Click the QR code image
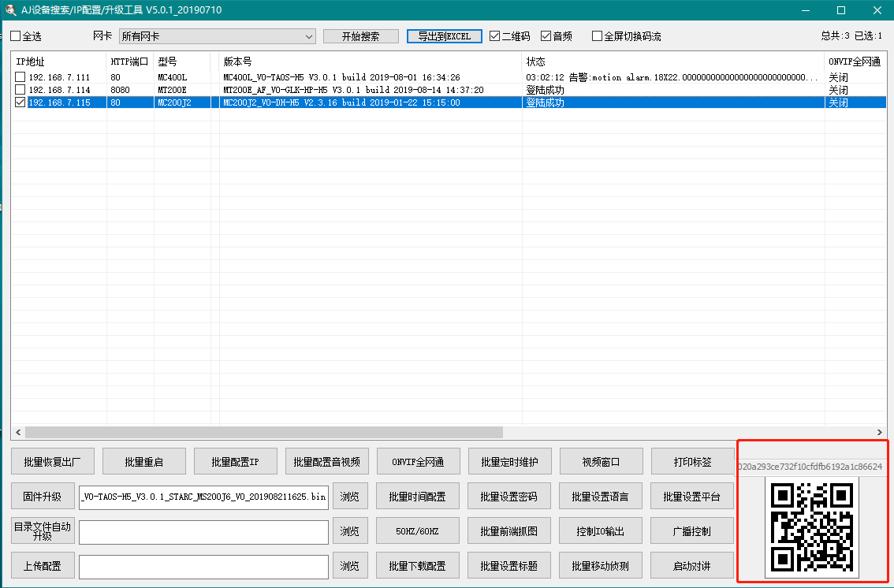The width and height of the screenshot is (894, 588). coord(812,527)
